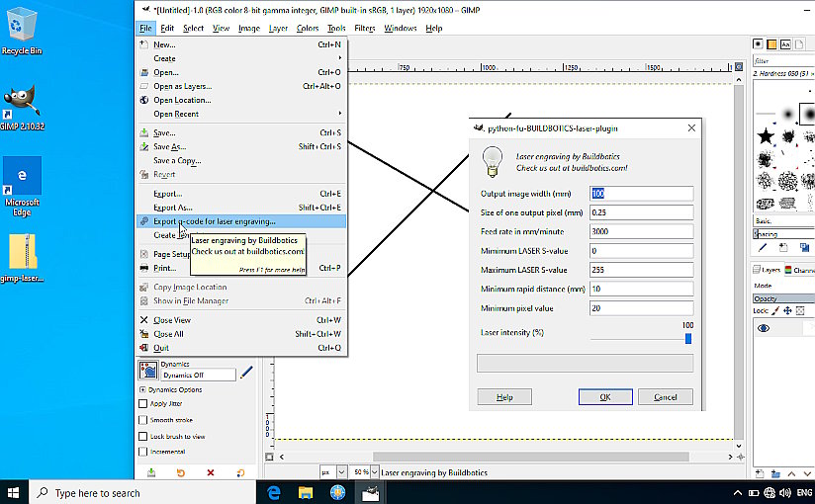Toggle lock position move icon in Layers
This screenshot has height=504, width=815.
tap(787, 310)
